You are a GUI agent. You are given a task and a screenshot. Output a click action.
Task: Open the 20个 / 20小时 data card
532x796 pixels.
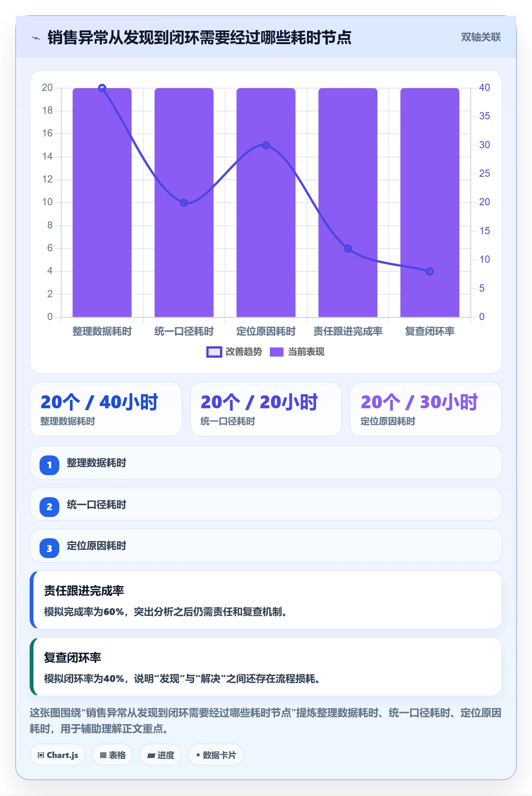tap(266, 409)
